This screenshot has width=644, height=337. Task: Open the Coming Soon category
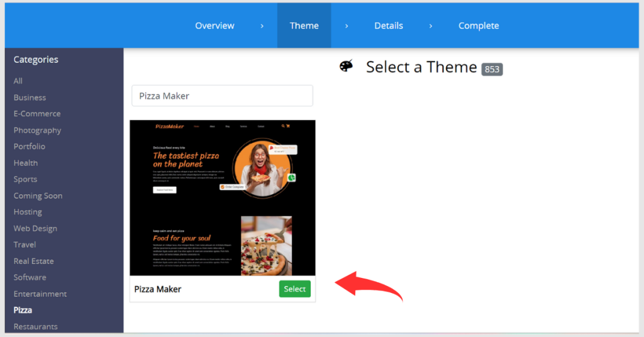38,196
